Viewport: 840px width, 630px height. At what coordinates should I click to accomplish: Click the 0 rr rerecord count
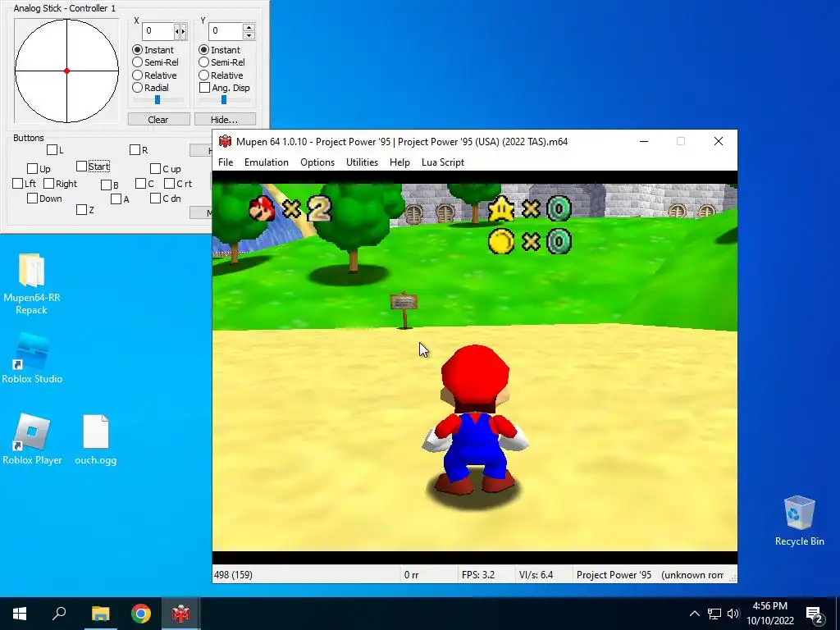412,575
